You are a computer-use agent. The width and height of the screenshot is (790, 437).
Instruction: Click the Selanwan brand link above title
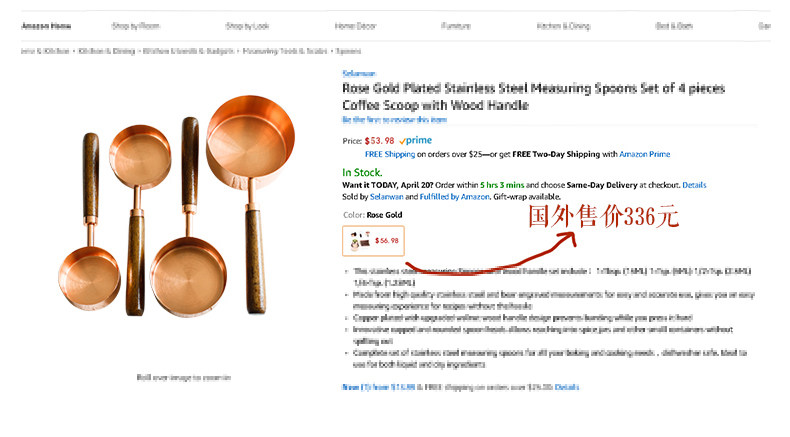[357, 73]
